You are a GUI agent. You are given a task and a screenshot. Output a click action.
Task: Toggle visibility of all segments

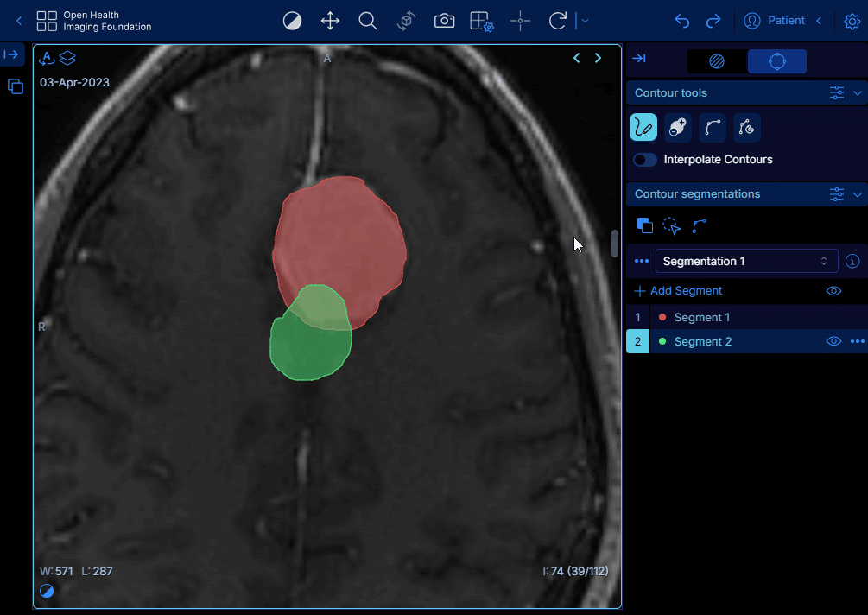pyautogui.click(x=833, y=291)
